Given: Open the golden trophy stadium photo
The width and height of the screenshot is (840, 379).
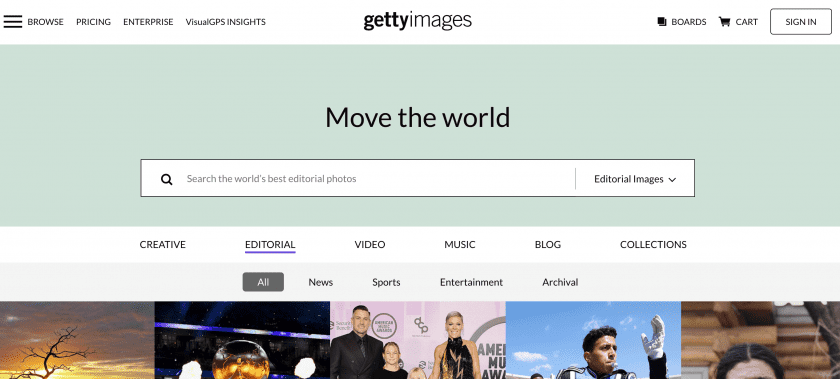Looking at the screenshot, I should [x=242, y=340].
